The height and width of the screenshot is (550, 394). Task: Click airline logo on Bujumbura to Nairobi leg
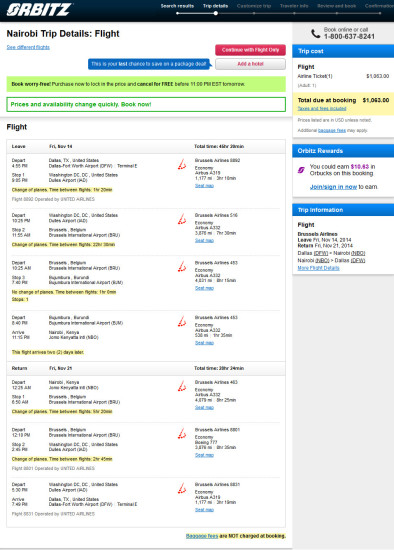(x=182, y=321)
